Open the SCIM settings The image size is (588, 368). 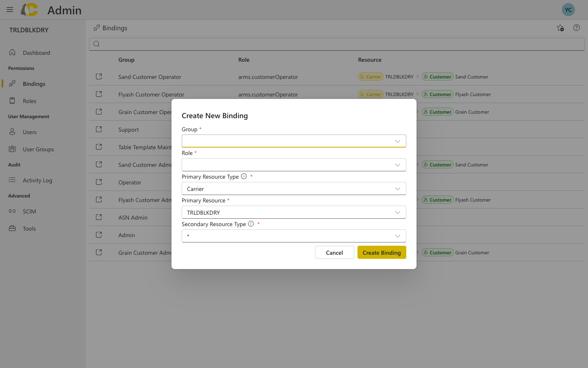click(x=29, y=211)
